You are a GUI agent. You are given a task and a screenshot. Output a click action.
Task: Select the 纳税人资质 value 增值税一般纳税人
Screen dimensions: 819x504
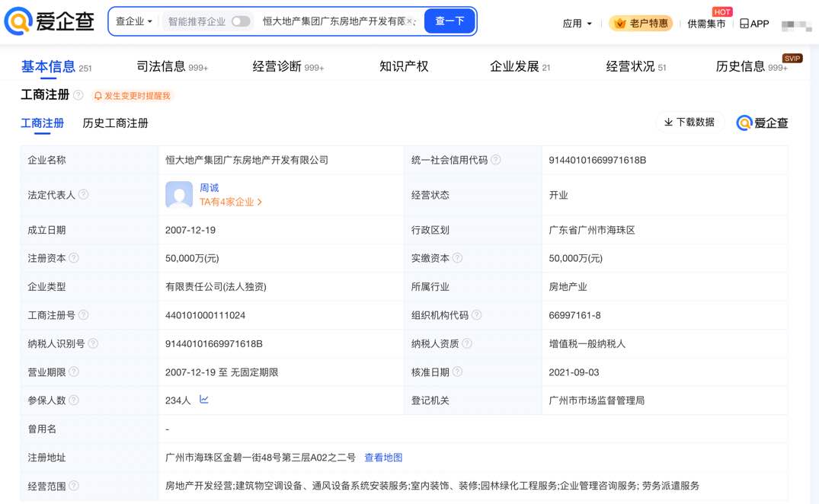pos(587,344)
